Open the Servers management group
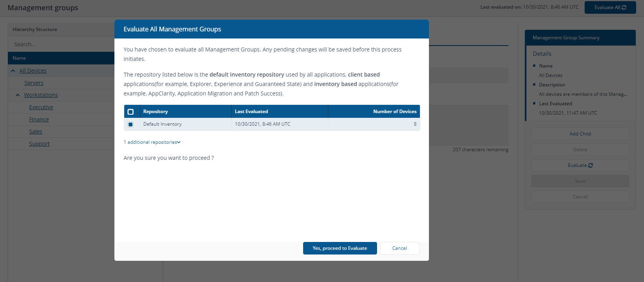 [x=34, y=83]
